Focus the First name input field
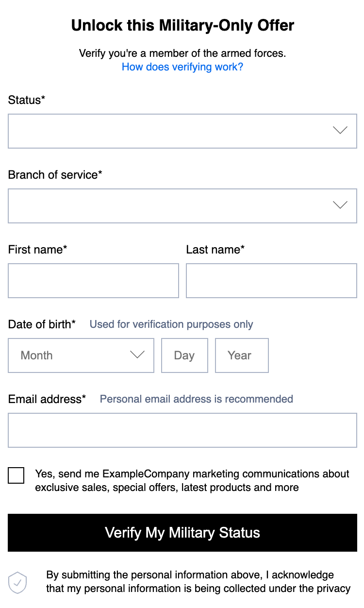The image size is (364, 608). click(93, 281)
